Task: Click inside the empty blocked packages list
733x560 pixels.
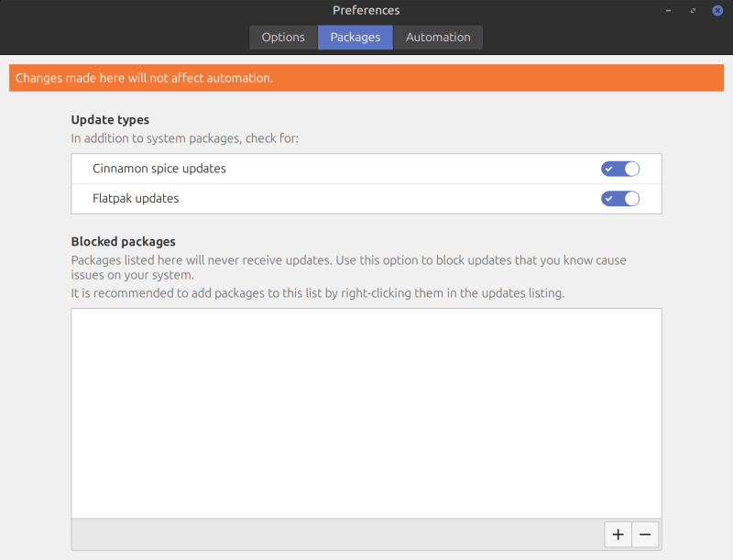Action: point(366,411)
